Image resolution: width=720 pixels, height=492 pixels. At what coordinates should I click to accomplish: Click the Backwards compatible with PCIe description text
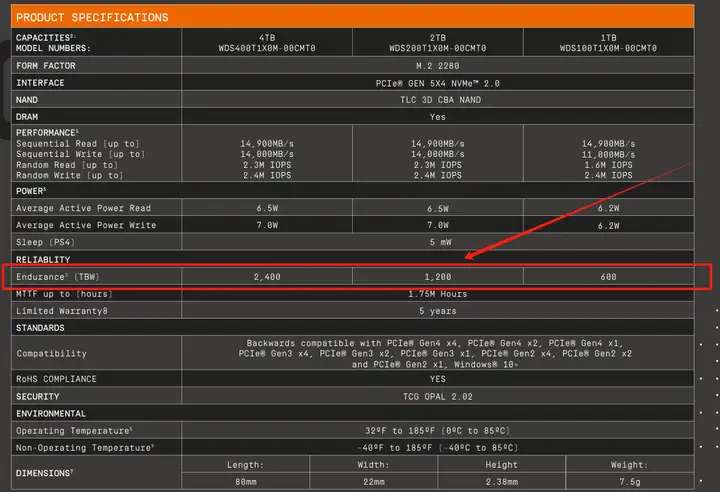pyautogui.click(x=435, y=354)
